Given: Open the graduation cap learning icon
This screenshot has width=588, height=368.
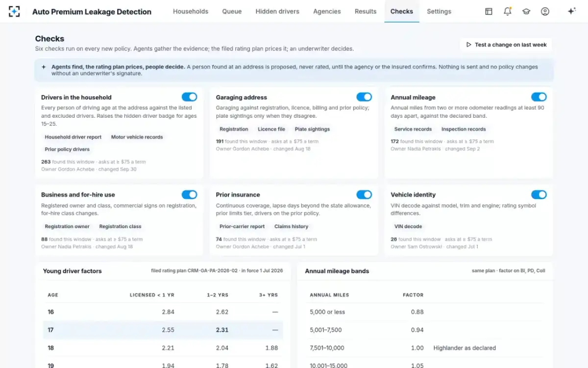Looking at the screenshot, I should pos(526,11).
